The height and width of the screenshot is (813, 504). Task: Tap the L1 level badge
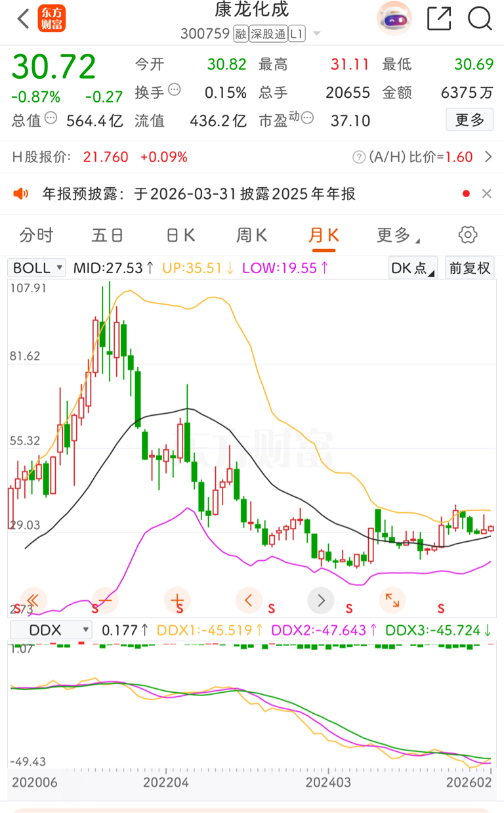click(297, 33)
